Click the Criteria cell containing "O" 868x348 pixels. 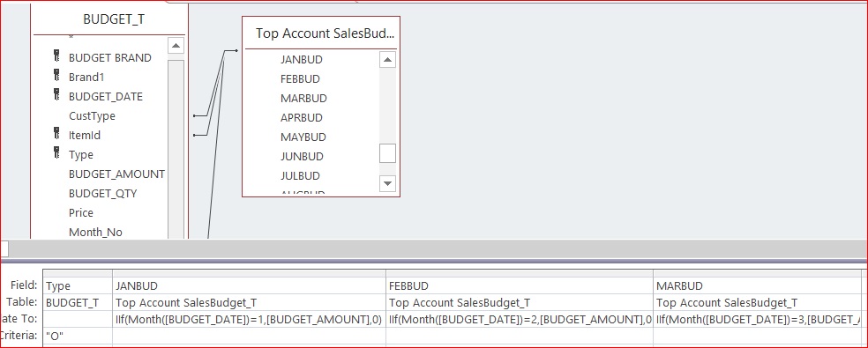click(x=78, y=336)
